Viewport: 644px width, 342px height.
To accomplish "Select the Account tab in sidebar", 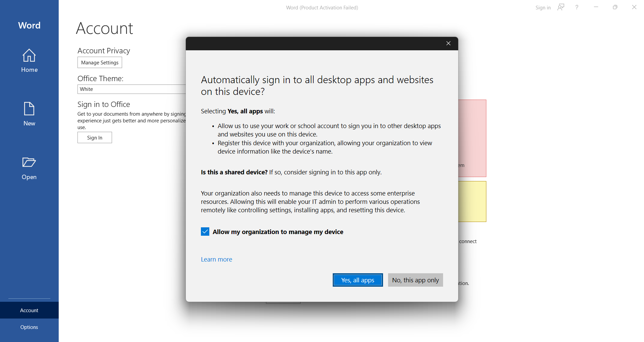I will (29, 310).
